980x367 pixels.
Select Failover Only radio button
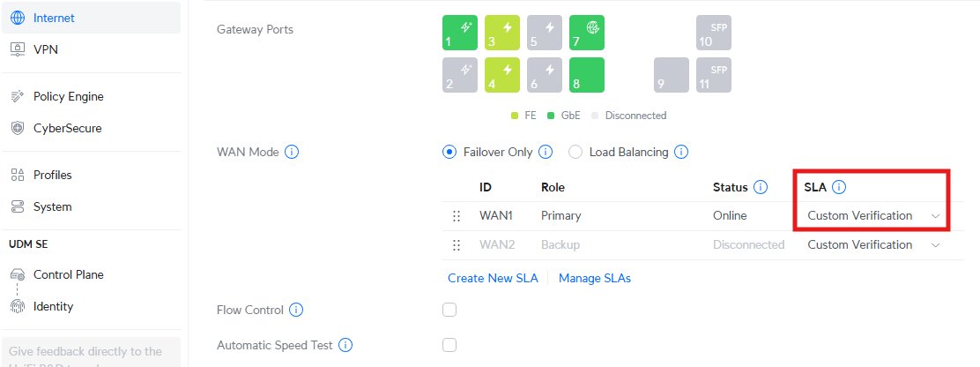click(x=449, y=152)
